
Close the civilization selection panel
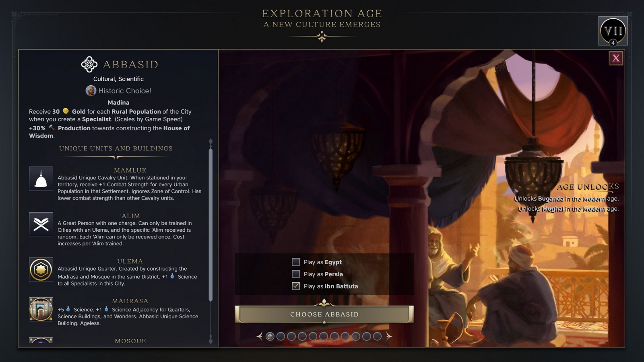[616, 58]
